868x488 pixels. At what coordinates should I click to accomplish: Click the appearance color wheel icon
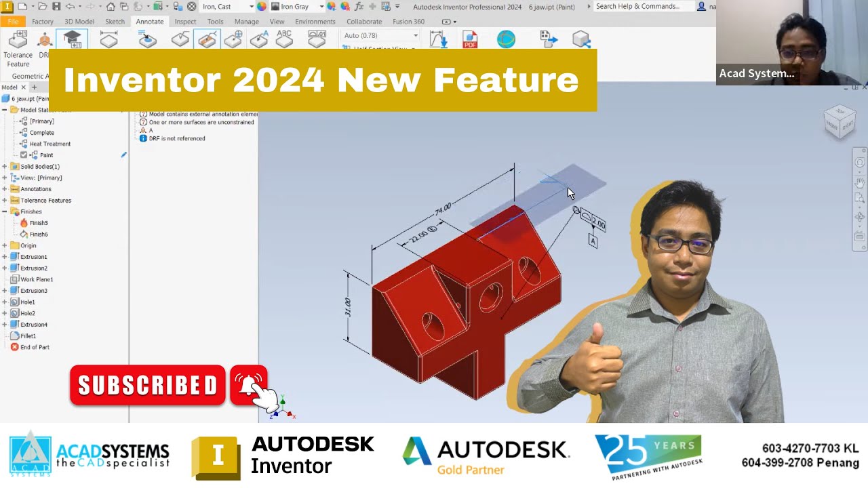coord(262,6)
